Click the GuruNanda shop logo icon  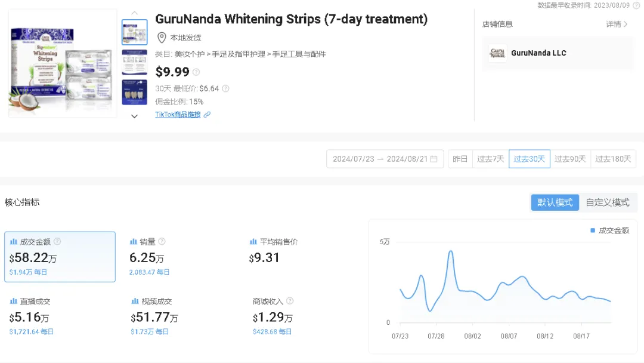[x=497, y=53]
